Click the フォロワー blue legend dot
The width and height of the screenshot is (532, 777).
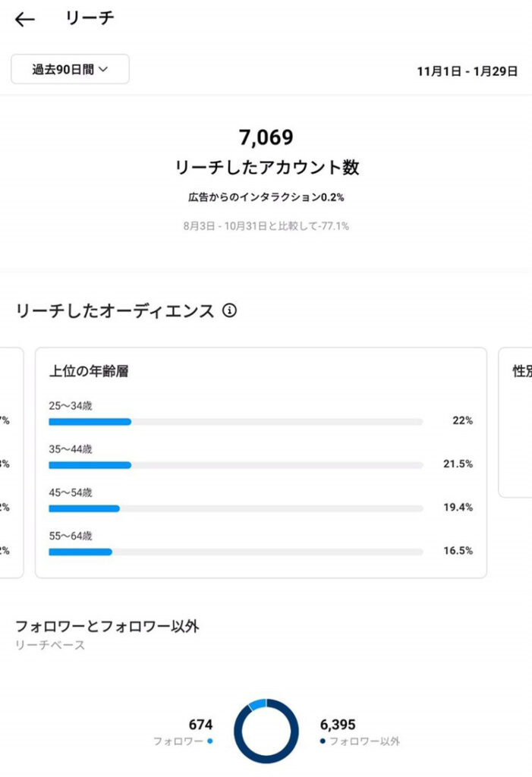(209, 739)
